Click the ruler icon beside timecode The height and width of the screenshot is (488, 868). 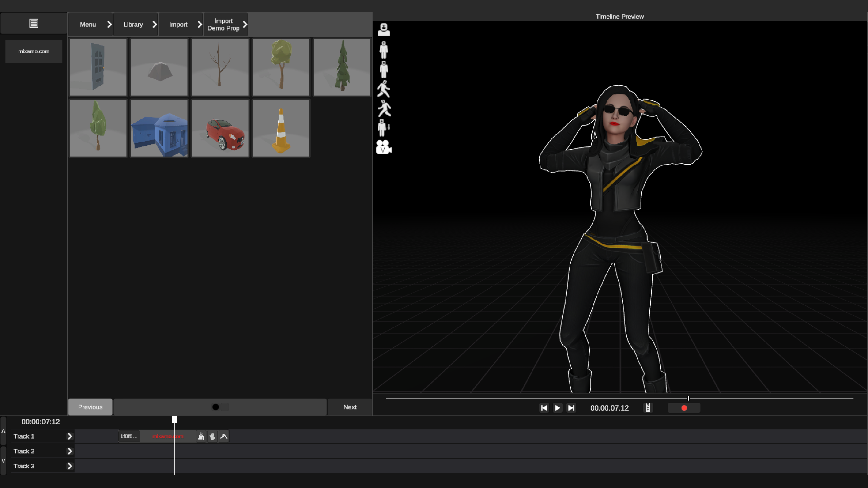point(648,408)
